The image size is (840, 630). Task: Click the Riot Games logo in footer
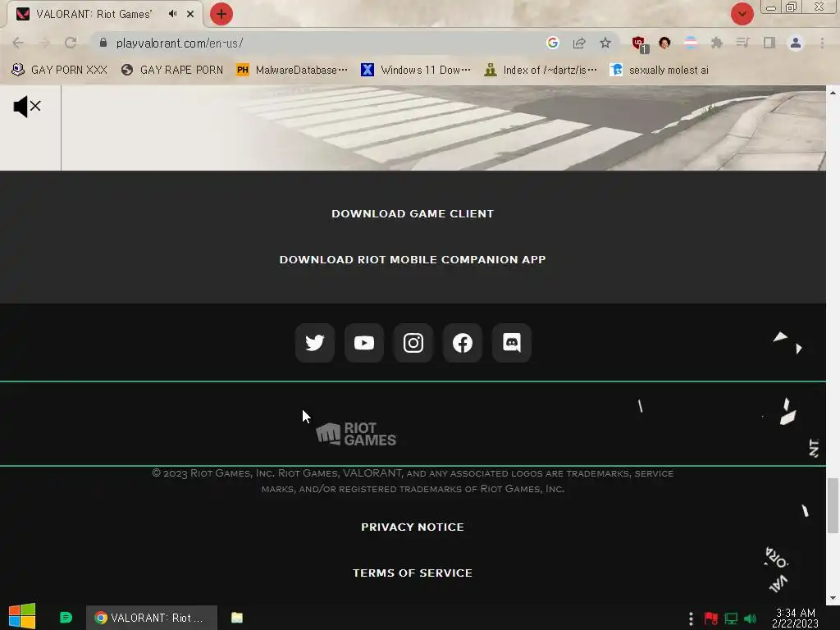click(356, 434)
